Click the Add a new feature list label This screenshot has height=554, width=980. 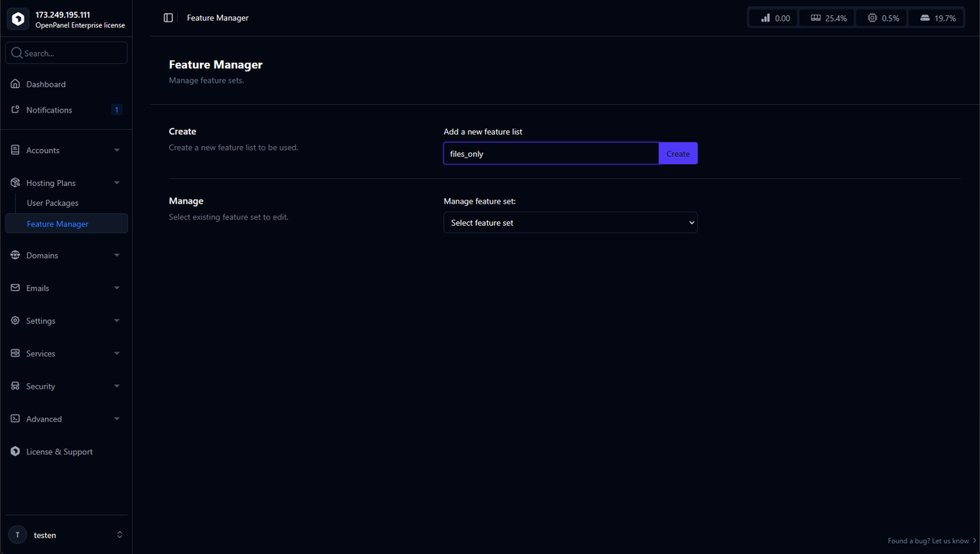tap(483, 132)
